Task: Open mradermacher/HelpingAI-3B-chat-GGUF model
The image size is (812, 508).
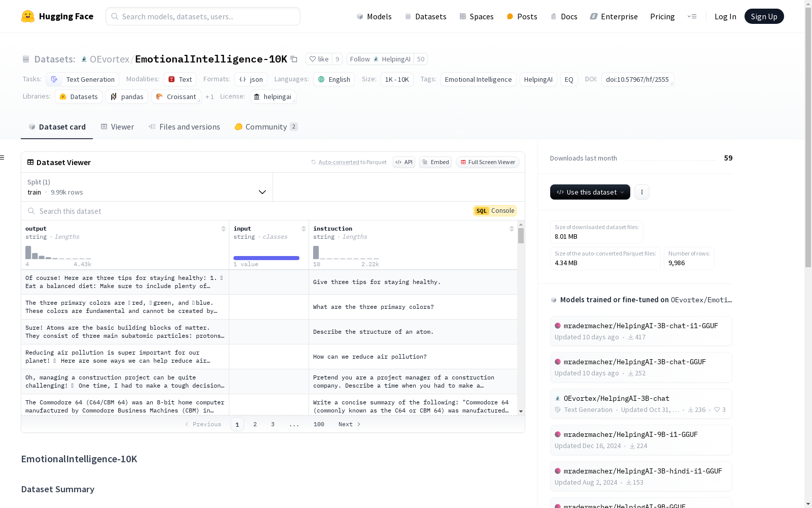Action: click(640, 367)
